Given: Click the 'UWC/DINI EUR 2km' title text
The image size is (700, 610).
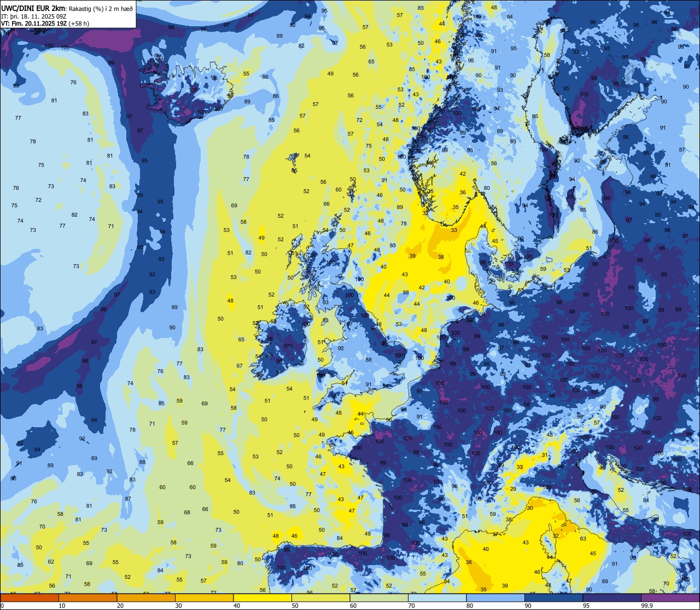Looking at the screenshot, I should tap(33, 8).
